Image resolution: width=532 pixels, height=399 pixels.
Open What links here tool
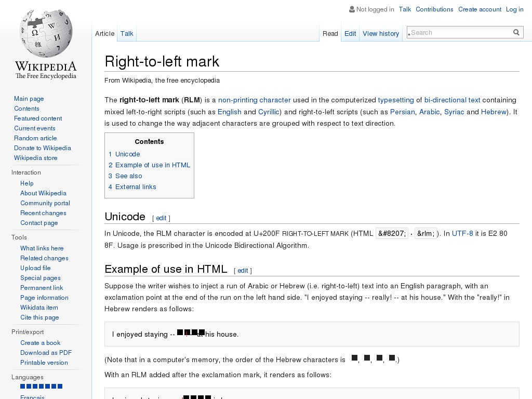point(42,248)
